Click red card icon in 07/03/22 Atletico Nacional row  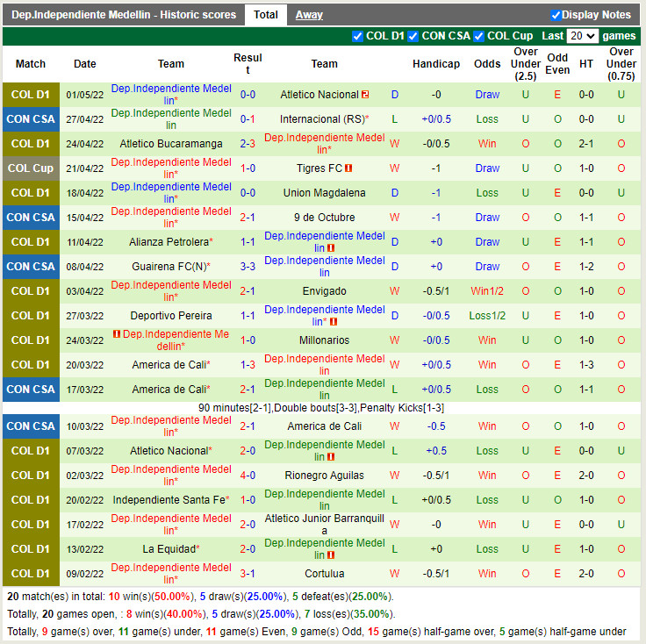pyautogui.click(x=331, y=457)
